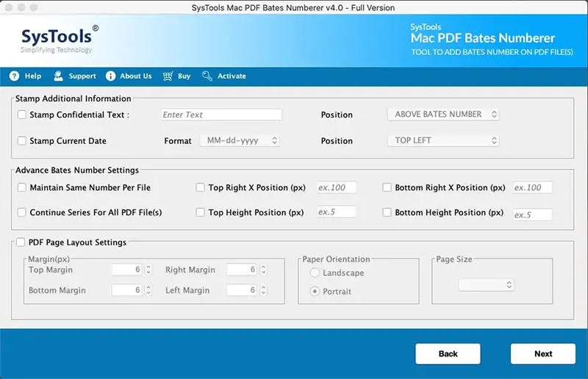Click the Top Margin stepper arrows
Screen dimensions: 588x379
(x=148, y=270)
